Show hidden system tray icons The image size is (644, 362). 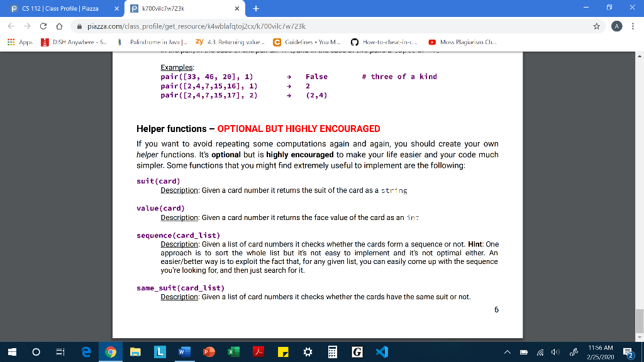pos(508,352)
